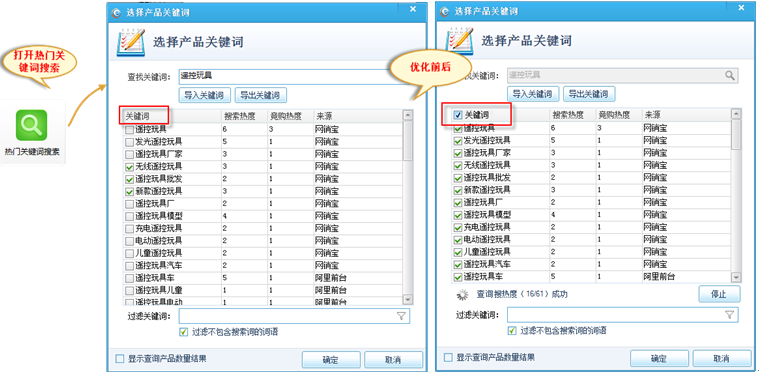Uncheck 充电遥控玩具 checkbox in right window
Screen dimensions: 759x372
click(457, 227)
